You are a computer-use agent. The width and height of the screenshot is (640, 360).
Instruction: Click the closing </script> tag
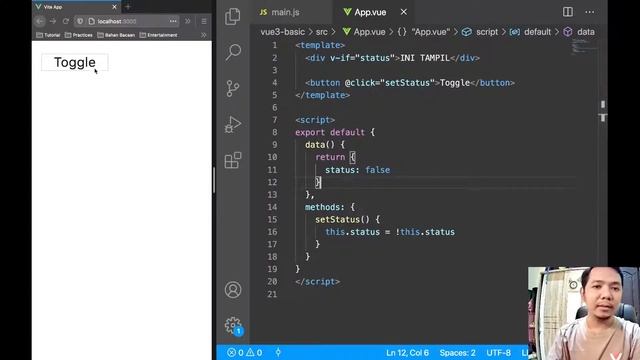[318, 282]
